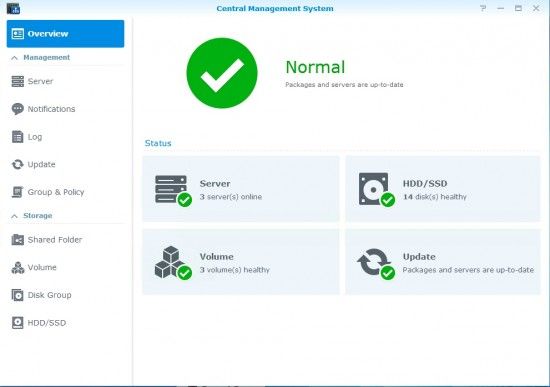
Task: Open help with the question mark
Action: [x=483, y=8]
